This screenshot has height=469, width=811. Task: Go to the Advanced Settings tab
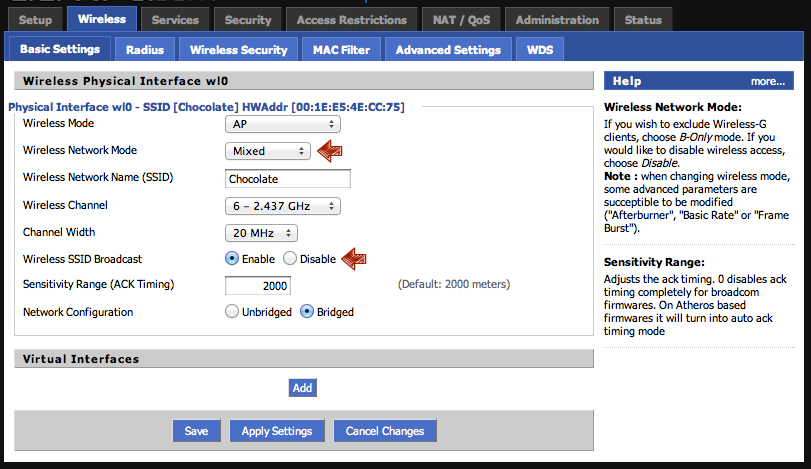click(x=448, y=49)
